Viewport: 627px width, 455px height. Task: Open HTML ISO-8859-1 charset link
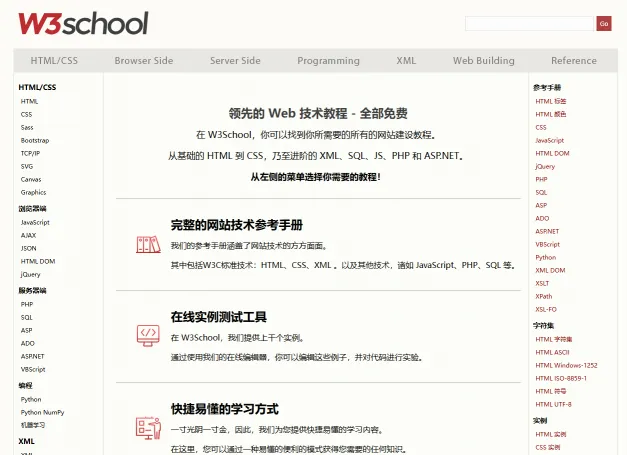561,378
